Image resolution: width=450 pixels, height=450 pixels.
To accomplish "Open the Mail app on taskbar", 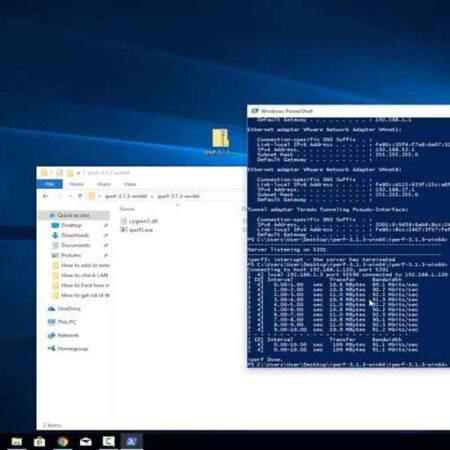I will coord(86,442).
